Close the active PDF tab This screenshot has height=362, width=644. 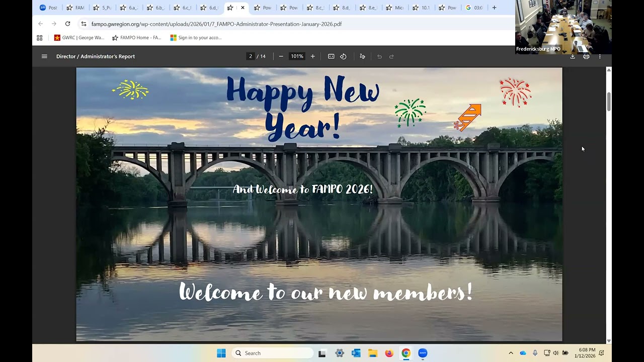pos(243,8)
